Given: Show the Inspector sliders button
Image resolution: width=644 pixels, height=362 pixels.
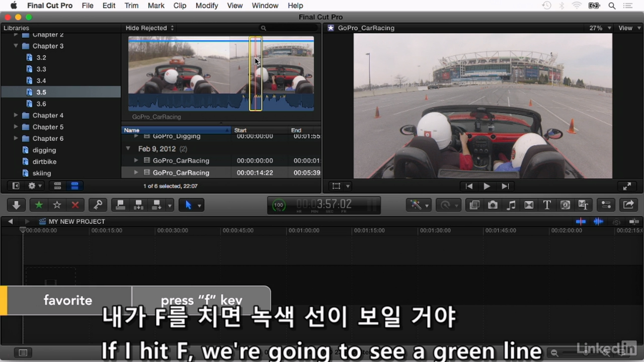Looking at the screenshot, I should [606, 205].
